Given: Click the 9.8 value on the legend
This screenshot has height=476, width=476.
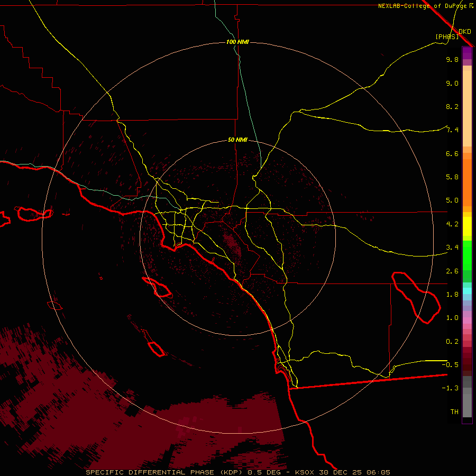Looking at the screenshot, I should [452, 60].
